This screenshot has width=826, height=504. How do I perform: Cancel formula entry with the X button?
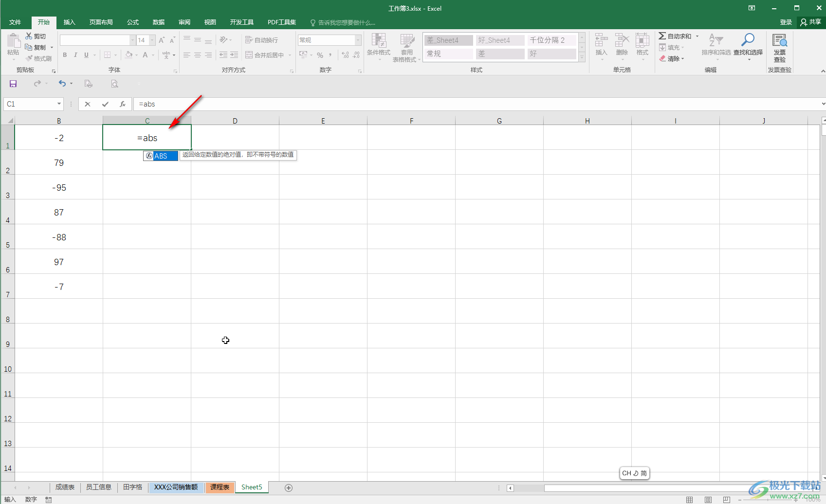click(88, 104)
